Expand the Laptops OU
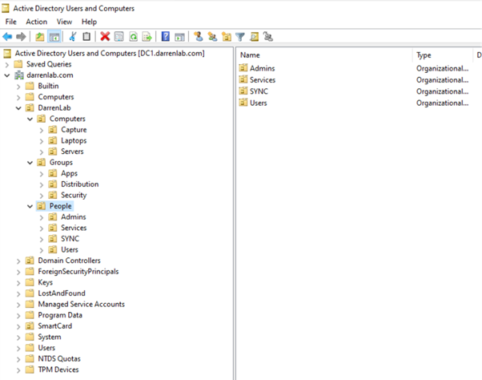The width and height of the screenshot is (482, 380). (41, 141)
